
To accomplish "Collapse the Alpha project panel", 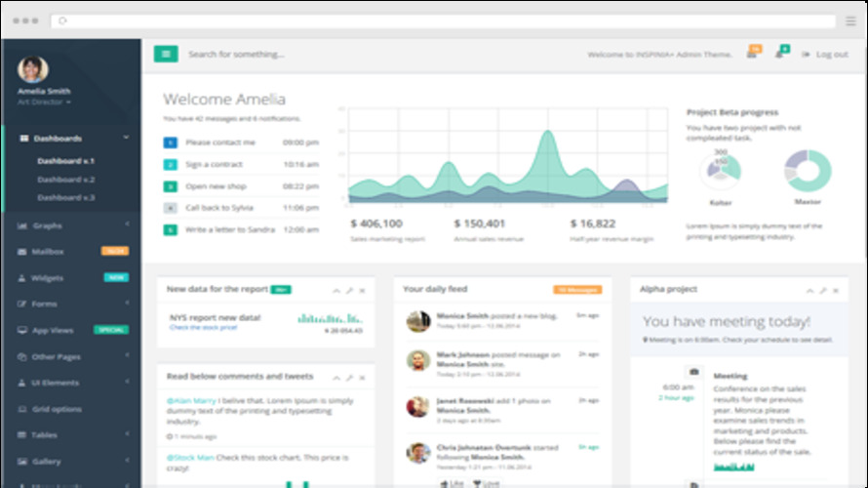I will click(809, 290).
